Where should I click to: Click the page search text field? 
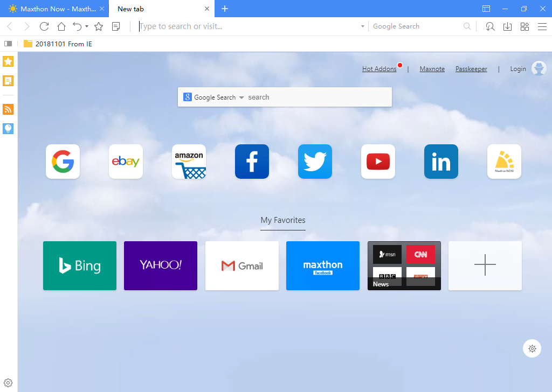318,97
